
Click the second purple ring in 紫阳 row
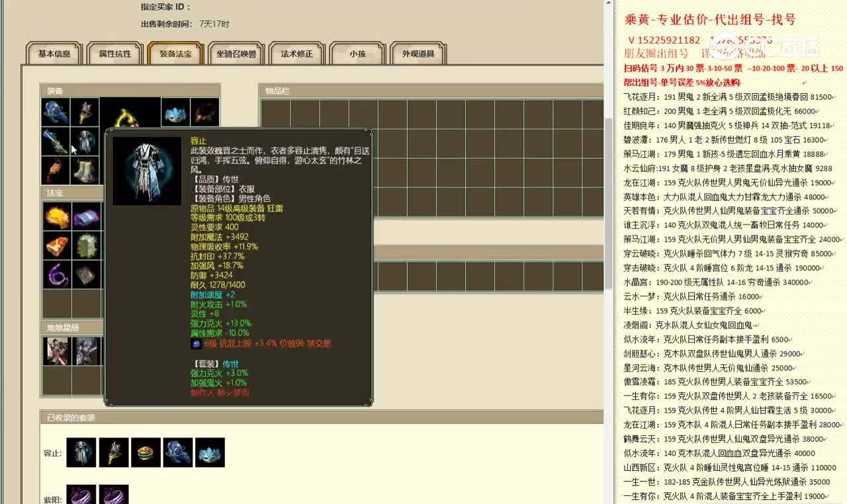pyautogui.click(x=114, y=495)
